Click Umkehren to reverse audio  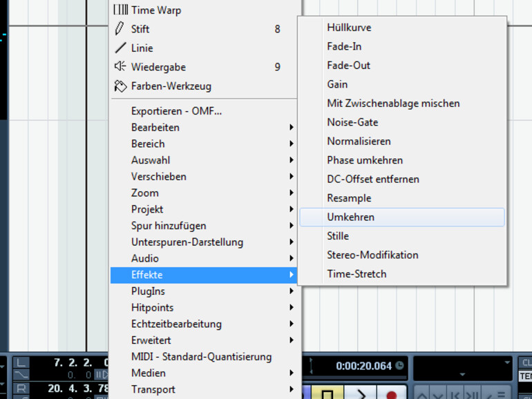pyautogui.click(x=402, y=217)
